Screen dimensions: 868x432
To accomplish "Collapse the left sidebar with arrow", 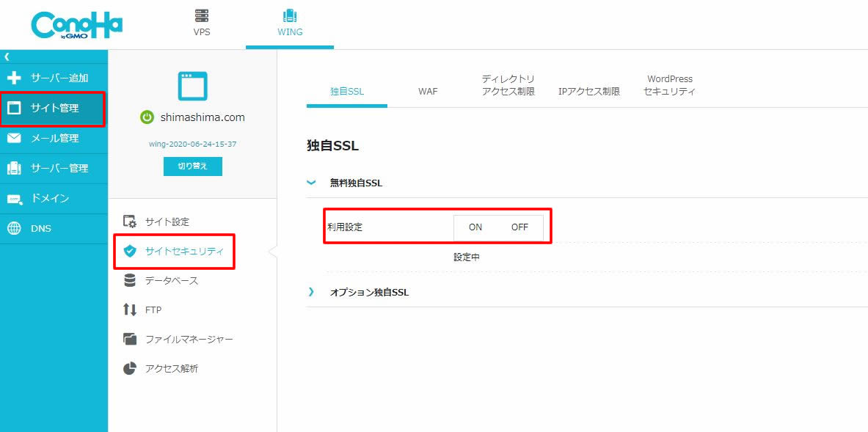I will click(7, 56).
